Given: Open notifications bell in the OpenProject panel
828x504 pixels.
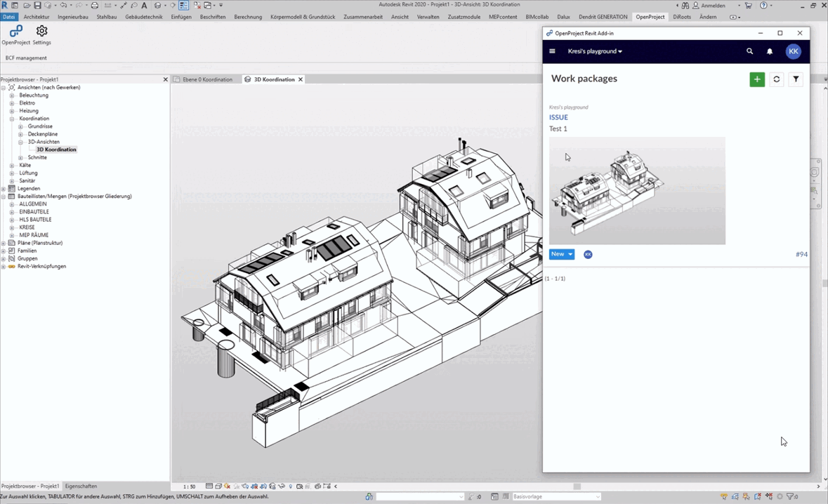Looking at the screenshot, I should tap(770, 51).
